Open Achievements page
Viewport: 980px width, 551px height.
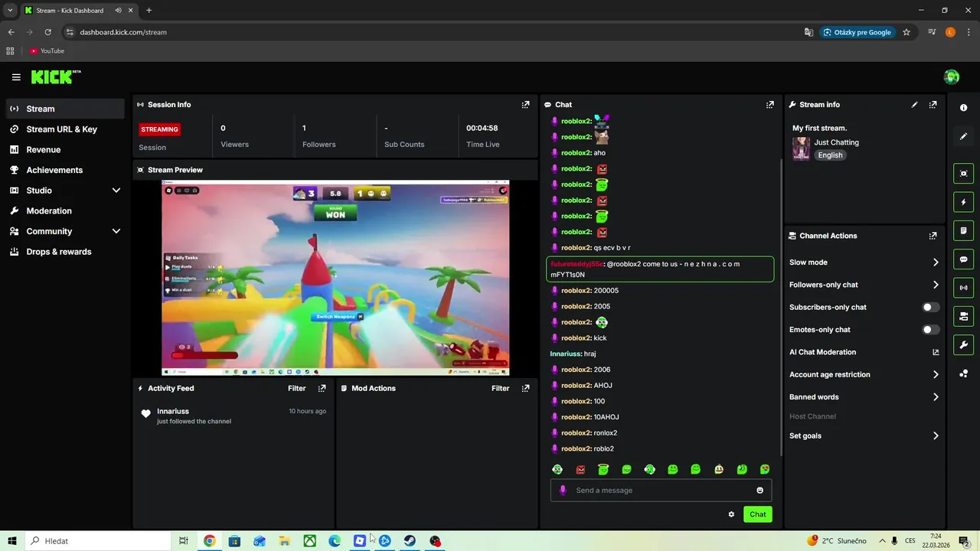(65, 170)
